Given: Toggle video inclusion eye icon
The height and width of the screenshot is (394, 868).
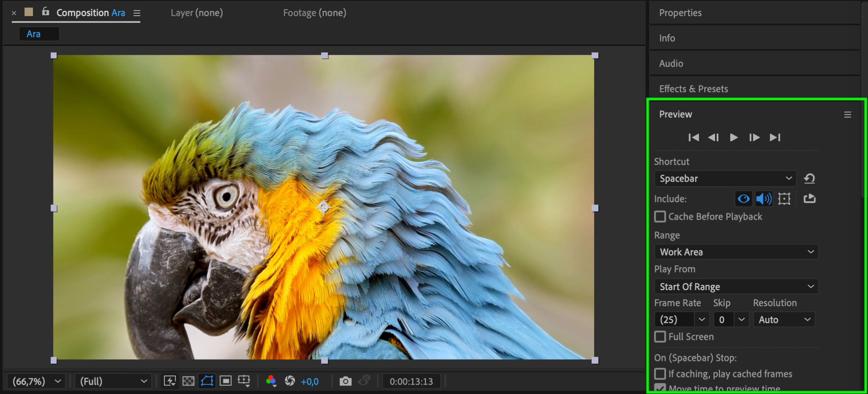Looking at the screenshot, I should tap(743, 198).
